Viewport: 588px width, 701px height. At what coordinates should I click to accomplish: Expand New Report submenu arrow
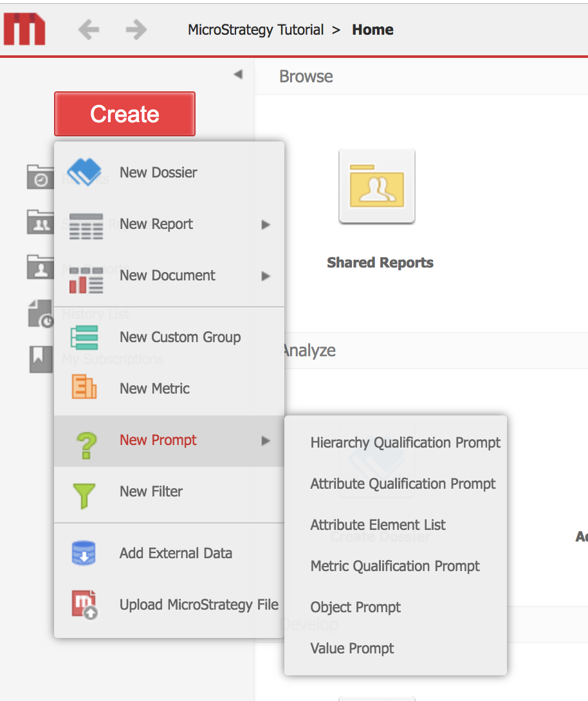pyautogui.click(x=266, y=224)
